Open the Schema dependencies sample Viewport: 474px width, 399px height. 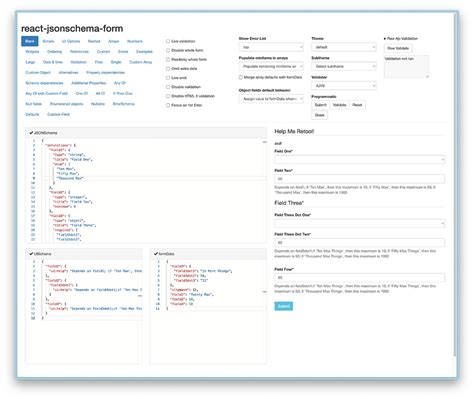44,83
